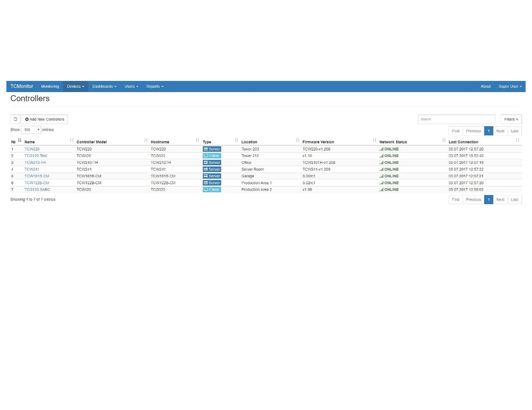This screenshot has width=532, height=410.
Task: Toggle the select-all checkbox button
Action: [x=16, y=119]
